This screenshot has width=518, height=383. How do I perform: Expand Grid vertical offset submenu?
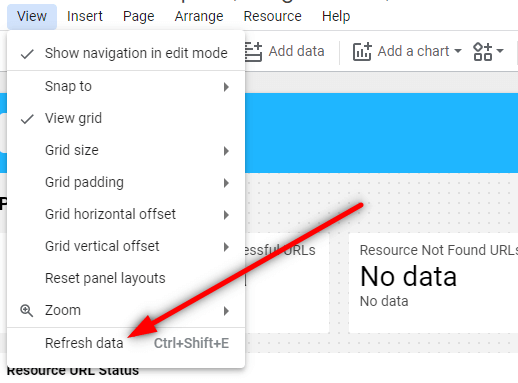[126, 246]
